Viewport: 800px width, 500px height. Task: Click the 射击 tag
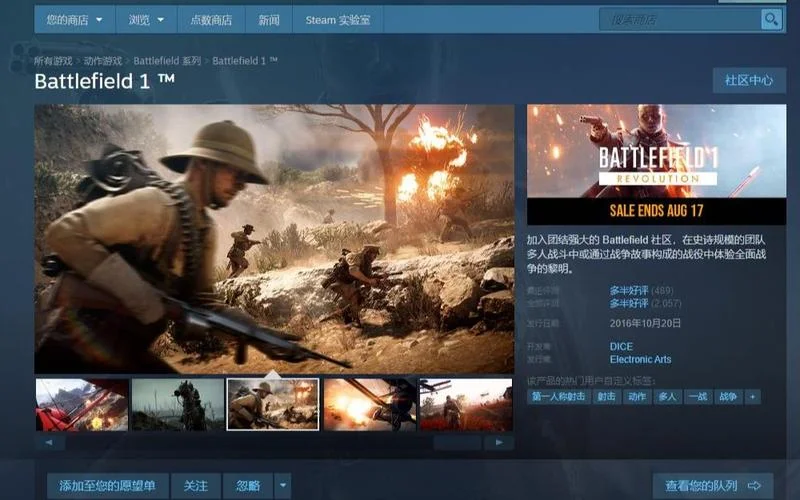606,396
